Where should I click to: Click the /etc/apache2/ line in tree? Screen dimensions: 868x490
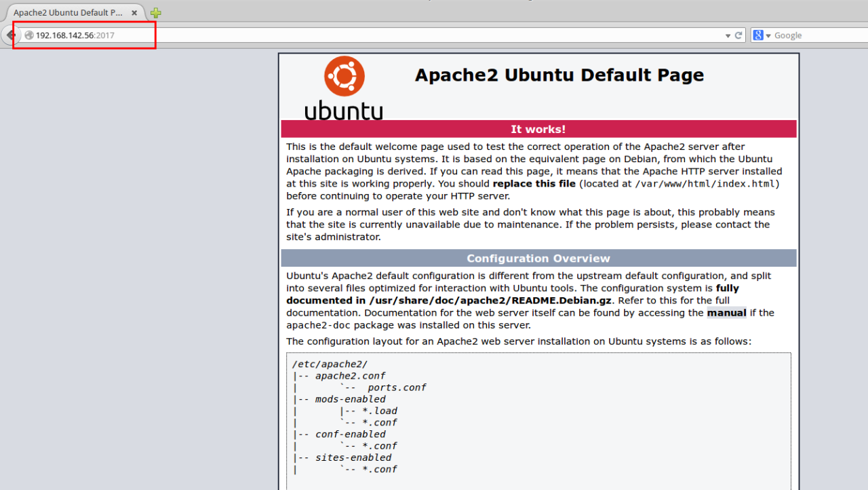330,364
